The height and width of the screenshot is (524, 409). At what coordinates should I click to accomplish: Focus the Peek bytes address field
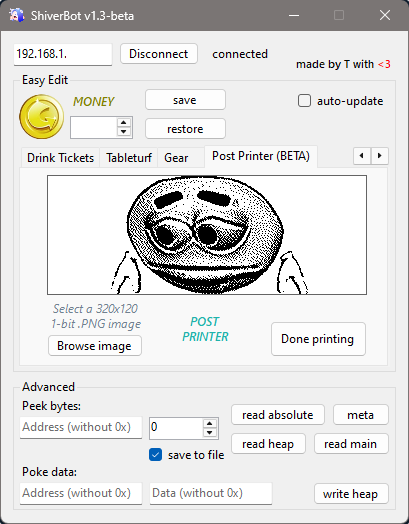click(x=81, y=427)
